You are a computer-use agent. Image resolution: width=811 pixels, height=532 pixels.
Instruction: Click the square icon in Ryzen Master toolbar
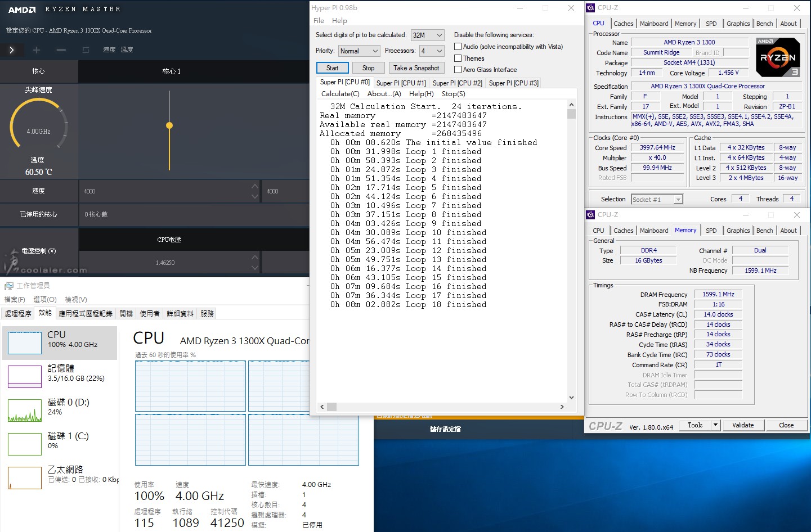click(86, 50)
